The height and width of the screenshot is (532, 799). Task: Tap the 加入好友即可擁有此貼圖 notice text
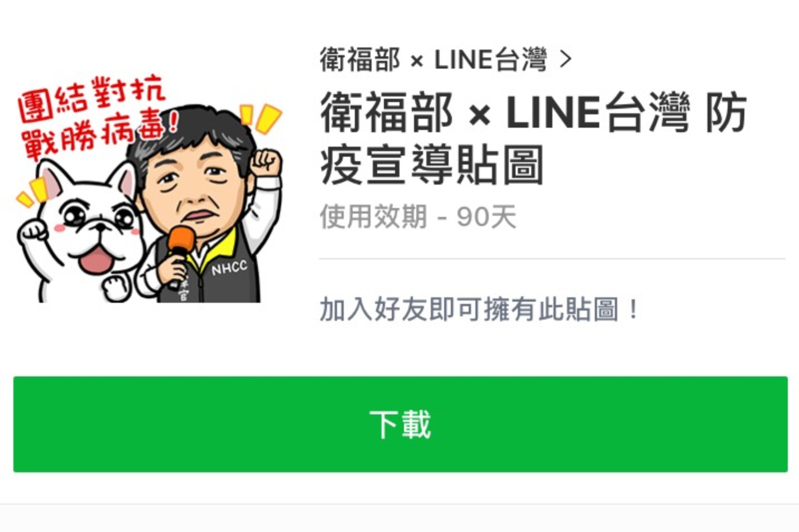click(479, 309)
